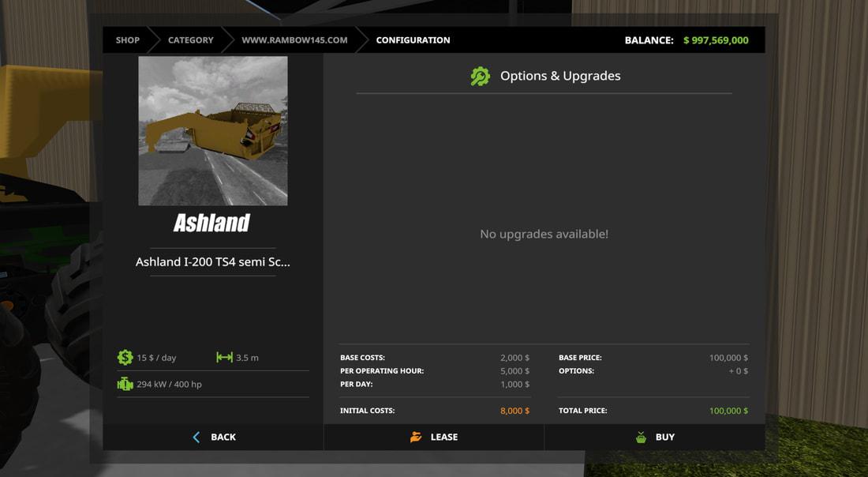This screenshot has height=477, width=868.
Task: Select the Ashland I-200 TS4 vehicle name
Action: click(x=212, y=261)
